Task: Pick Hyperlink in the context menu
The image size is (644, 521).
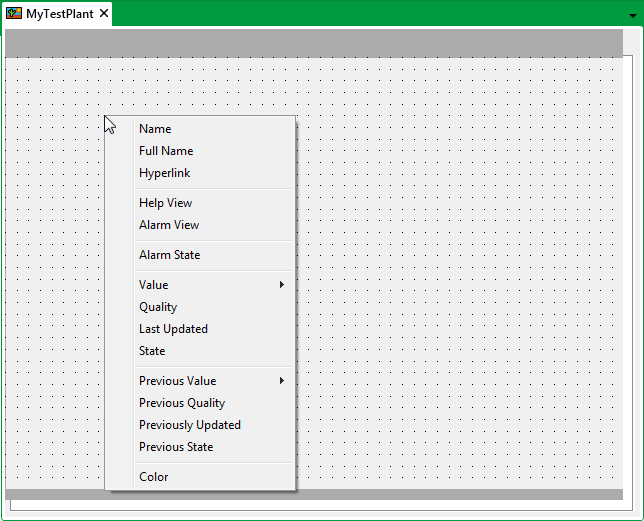Action: pos(164,173)
